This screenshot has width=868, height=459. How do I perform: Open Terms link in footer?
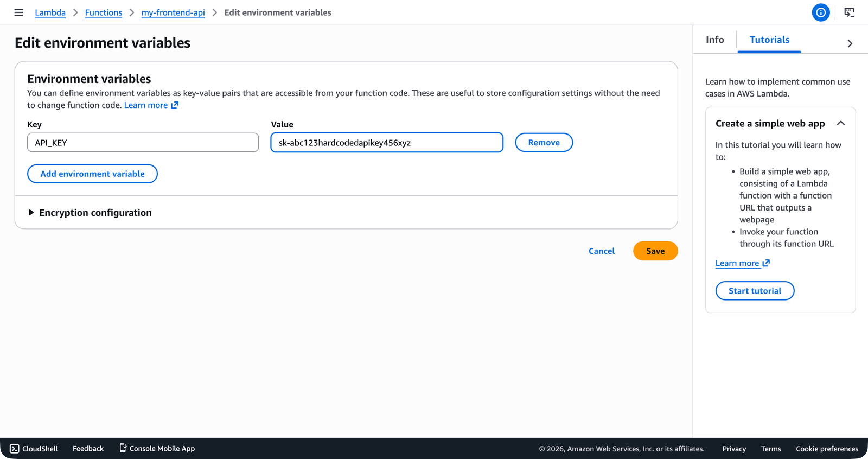coord(771,449)
